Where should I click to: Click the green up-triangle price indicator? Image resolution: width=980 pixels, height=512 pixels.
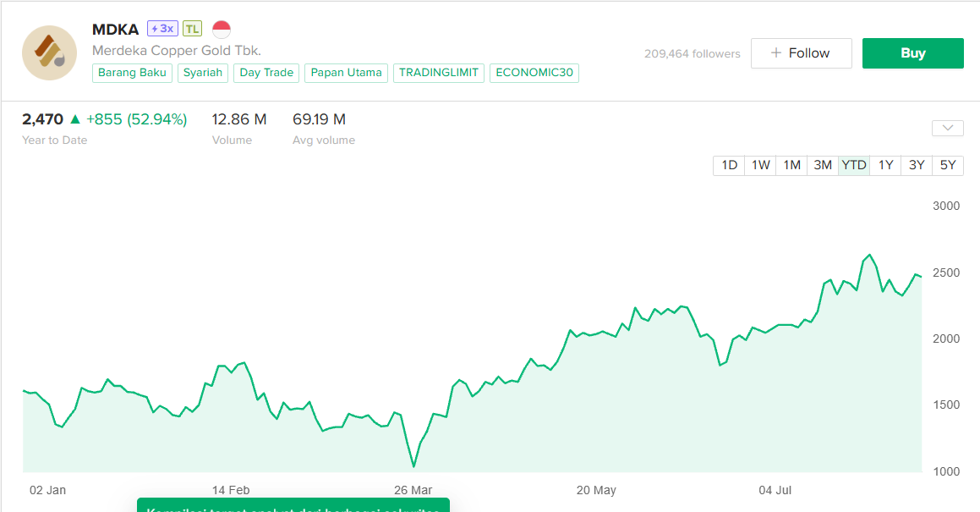point(75,119)
